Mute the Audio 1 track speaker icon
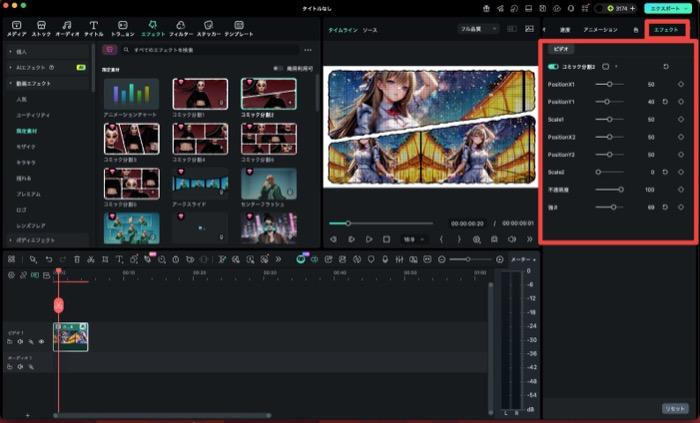This screenshot has width=700, height=423. point(20,367)
